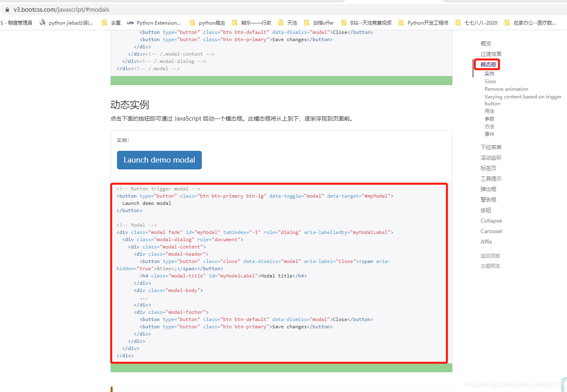Viewport: 567px width, 392px height.
Task: Open the B站--天池竞赛视频 bookmark folder
Action: (x=366, y=23)
